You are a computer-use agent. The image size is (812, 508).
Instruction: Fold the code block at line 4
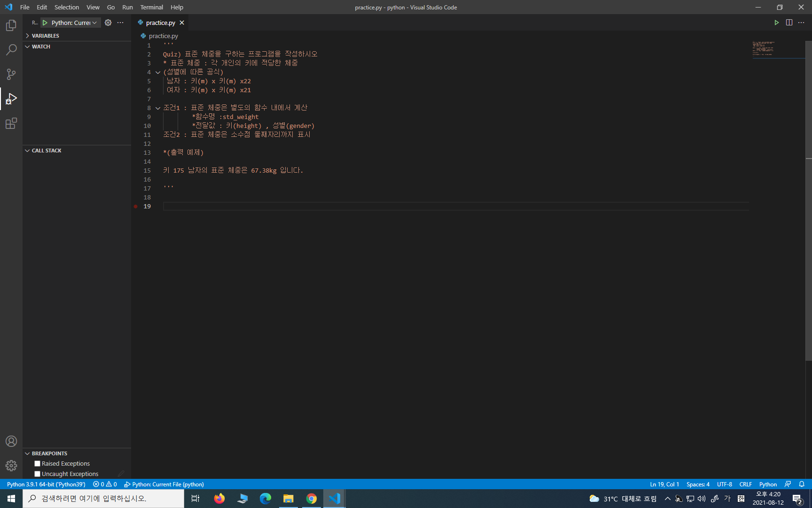tap(158, 72)
